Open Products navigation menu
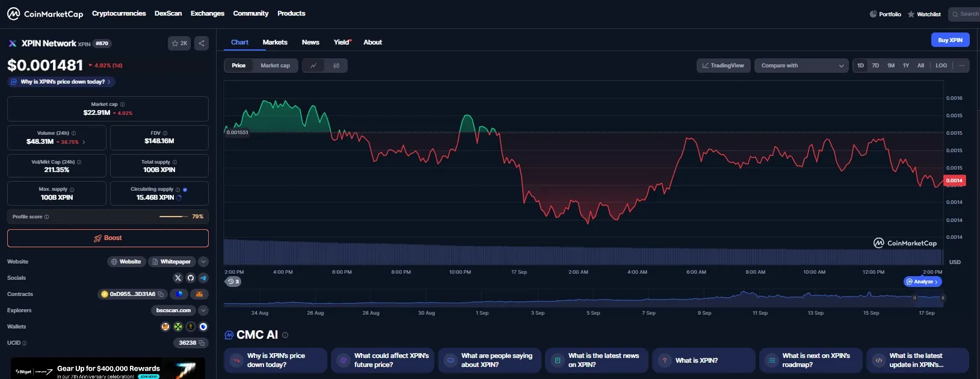 click(x=291, y=13)
